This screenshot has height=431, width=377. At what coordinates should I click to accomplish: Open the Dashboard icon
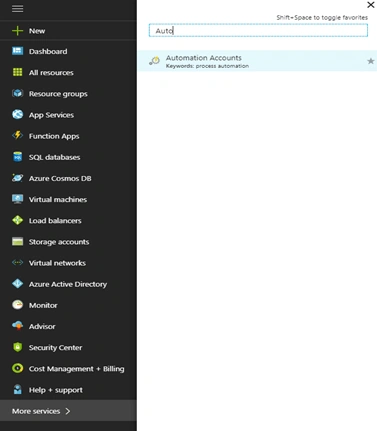(x=17, y=51)
